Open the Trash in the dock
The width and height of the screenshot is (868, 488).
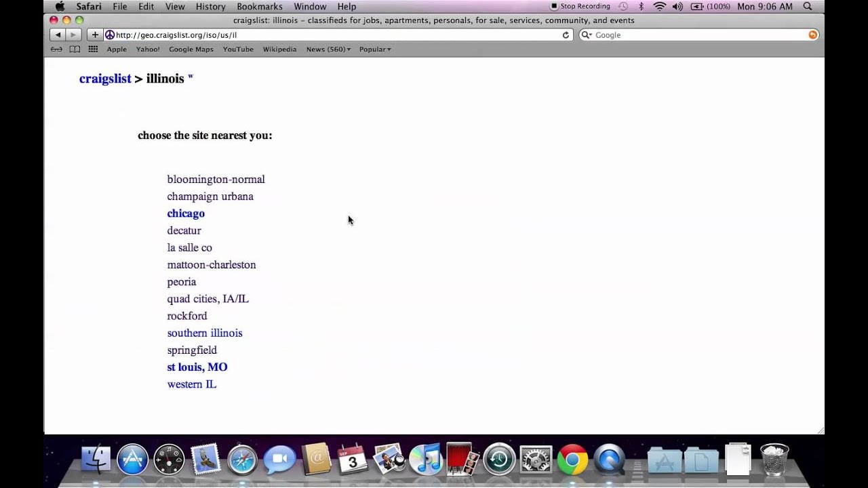[x=774, y=459]
